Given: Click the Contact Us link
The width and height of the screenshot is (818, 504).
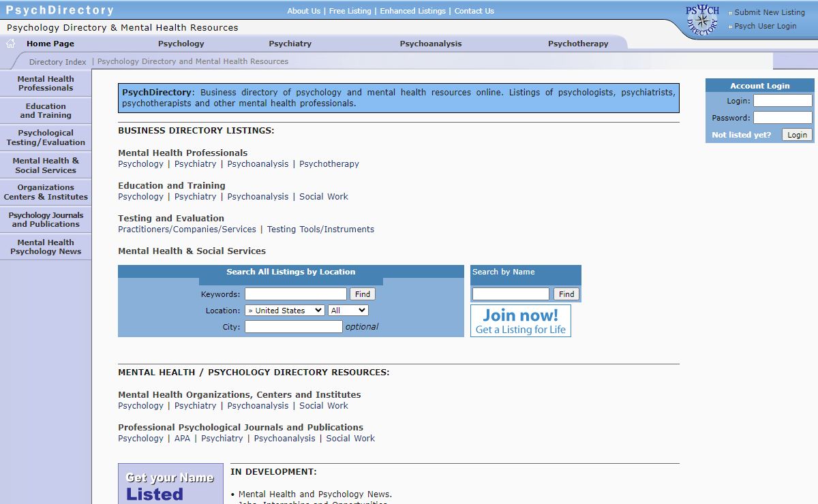Looking at the screenshot, I should pos(474,11).
